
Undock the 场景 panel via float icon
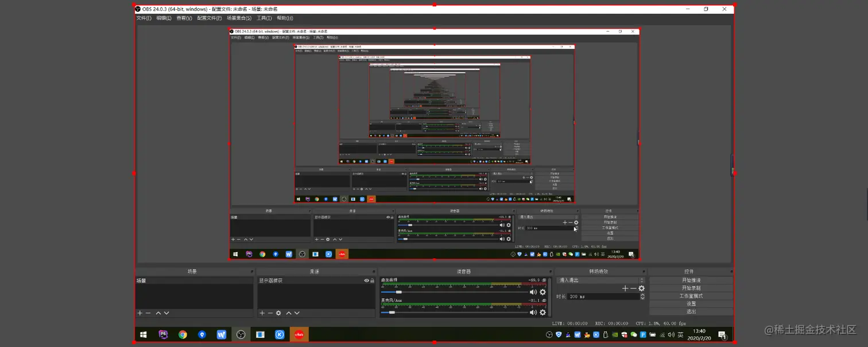[x=251, y=272]
